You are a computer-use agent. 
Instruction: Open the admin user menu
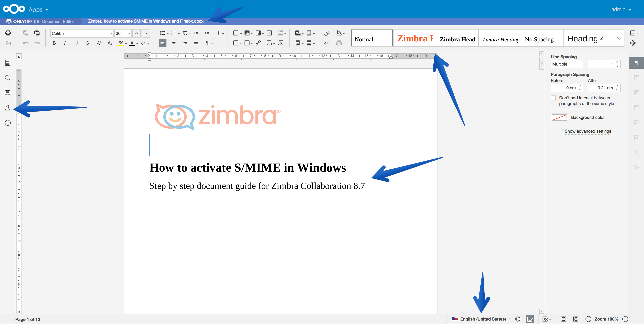click(621, 10)
